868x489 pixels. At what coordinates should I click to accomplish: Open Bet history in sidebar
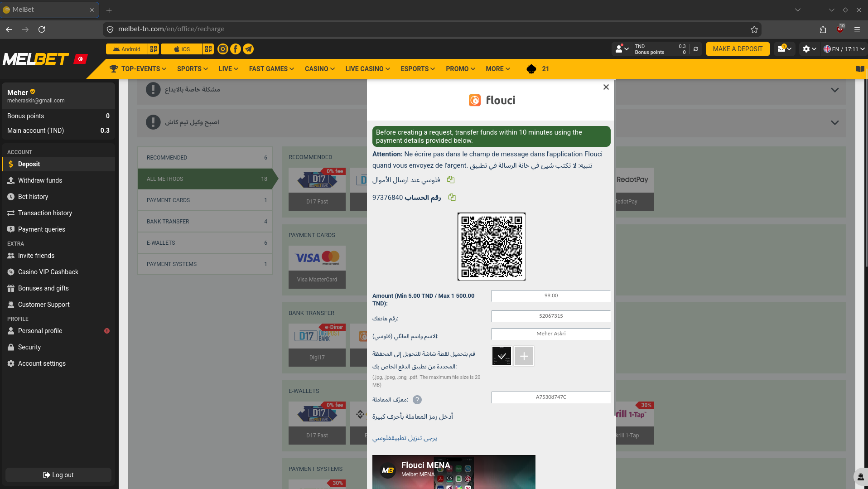(x=58, y=197)
